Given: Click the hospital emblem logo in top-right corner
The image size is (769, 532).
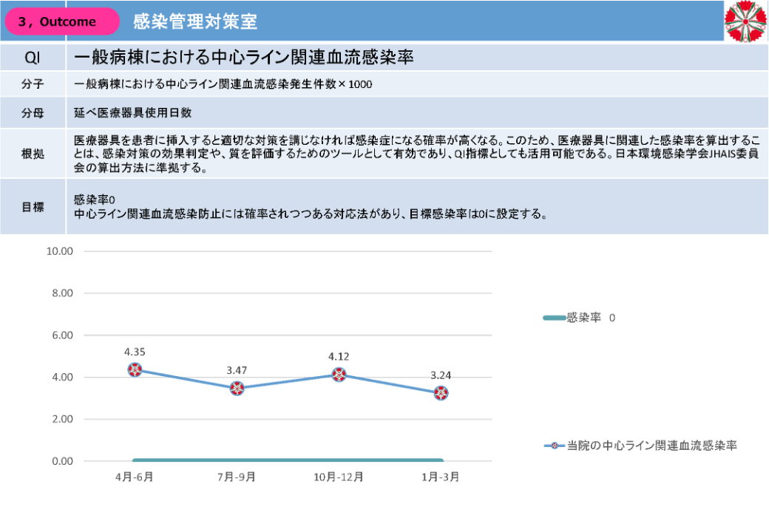Looking at the screenshot, I should [x=745, y=21].
